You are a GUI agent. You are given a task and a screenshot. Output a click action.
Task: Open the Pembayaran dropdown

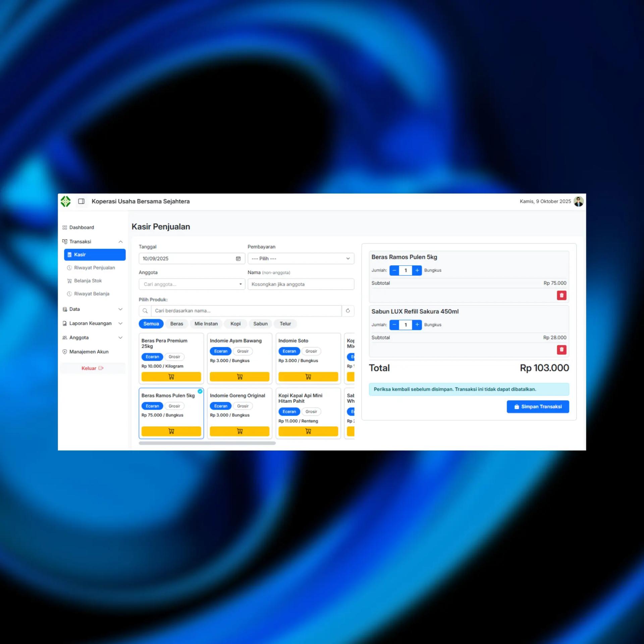[x=301, y=259]
